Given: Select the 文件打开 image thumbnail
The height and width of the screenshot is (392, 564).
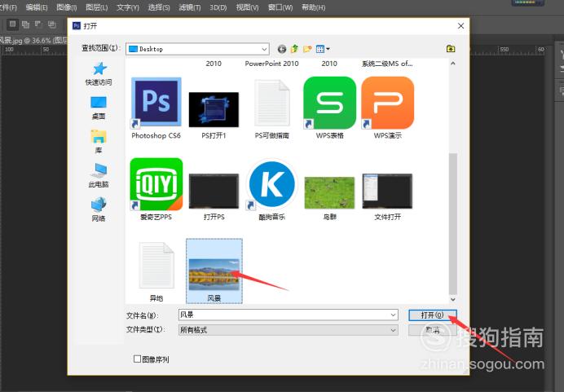Looking at the screenshot, I should (x=387, y=191).
